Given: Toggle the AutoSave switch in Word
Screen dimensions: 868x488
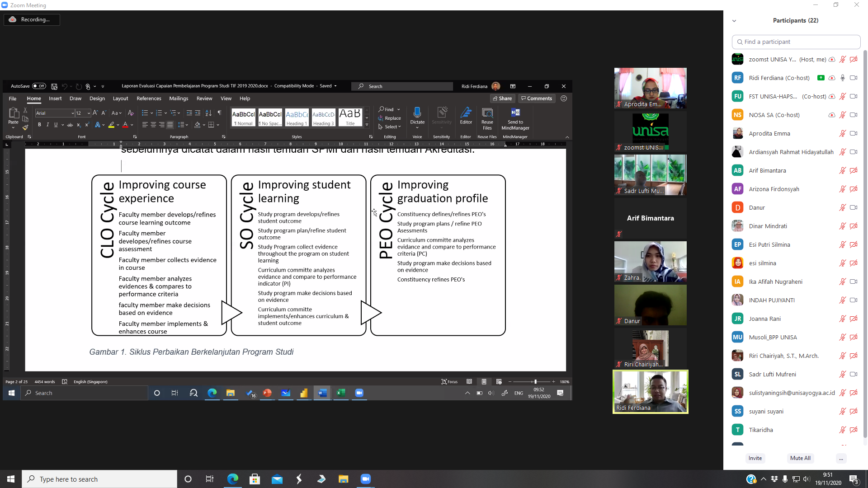Looking at the screenshot, I should [x=39, y=86].
